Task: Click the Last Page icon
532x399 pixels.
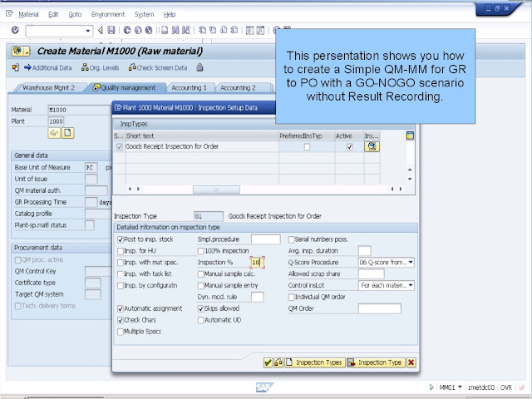Action: click(234, 30)
